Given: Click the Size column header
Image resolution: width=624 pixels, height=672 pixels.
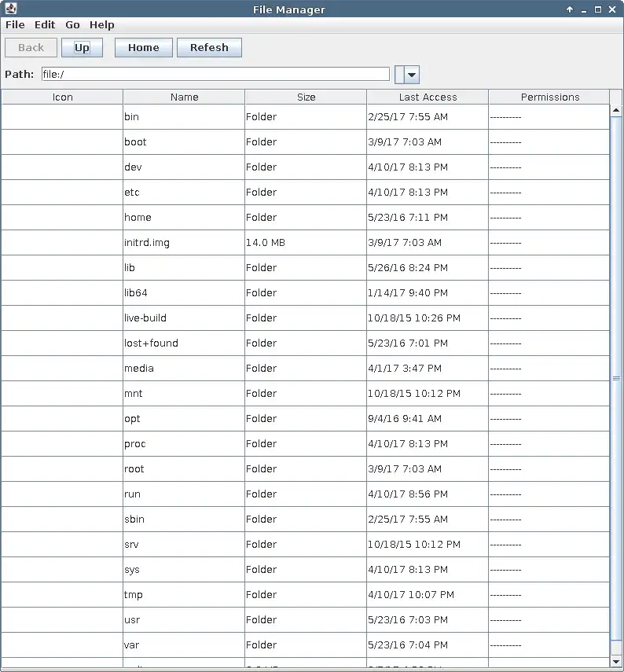Looking at the screenshot, I should 306,97.
